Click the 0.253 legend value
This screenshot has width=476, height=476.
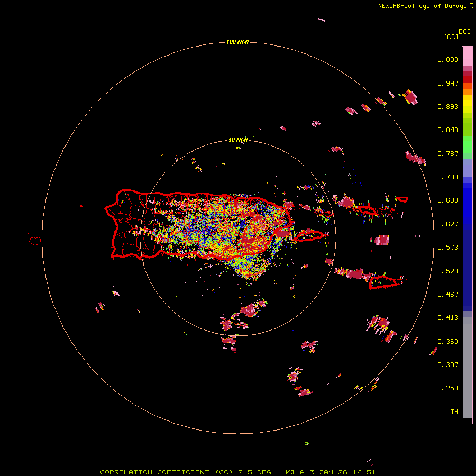point(448,388)
